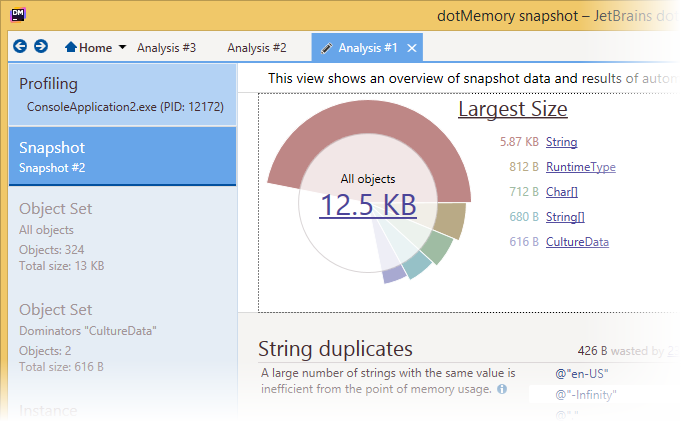Open the All objects Object Set step

[x=121, y=236]
